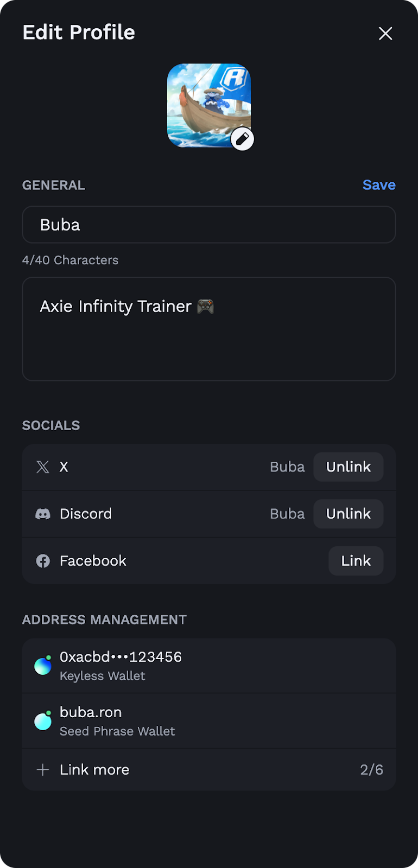418x868 pixels.
Task: Click the Axie Infinity Trainer bio box
Action: click(x=209, y=329)
